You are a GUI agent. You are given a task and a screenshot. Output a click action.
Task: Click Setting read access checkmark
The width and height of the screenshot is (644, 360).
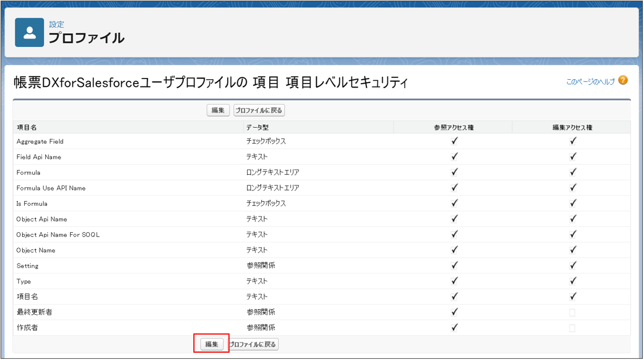pos(454,266)
